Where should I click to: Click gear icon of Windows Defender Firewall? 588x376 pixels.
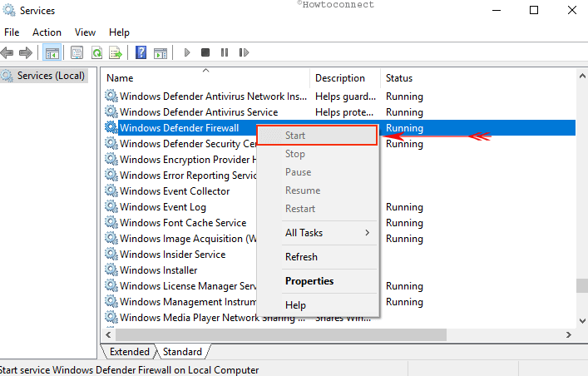111,127
